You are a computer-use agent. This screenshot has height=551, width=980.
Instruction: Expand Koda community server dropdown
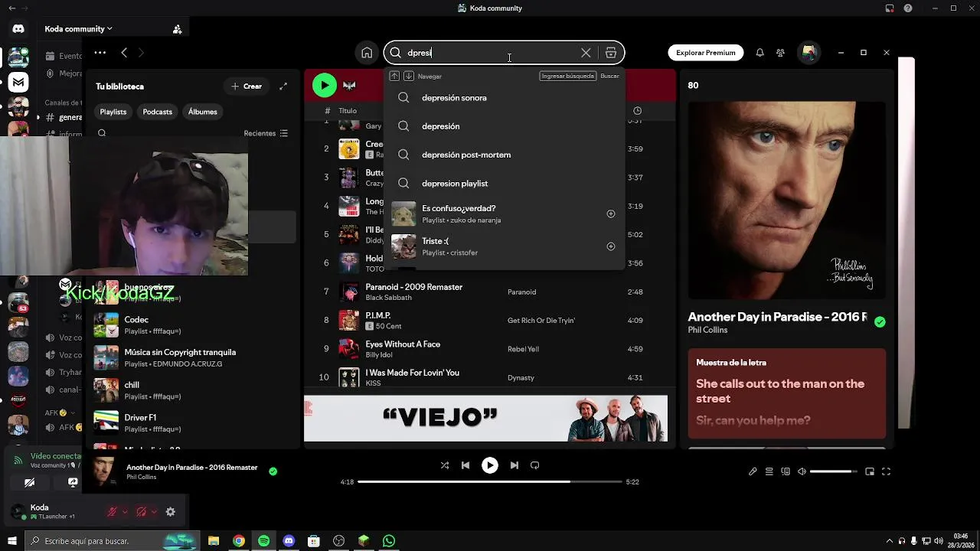[x=78, y=29]
